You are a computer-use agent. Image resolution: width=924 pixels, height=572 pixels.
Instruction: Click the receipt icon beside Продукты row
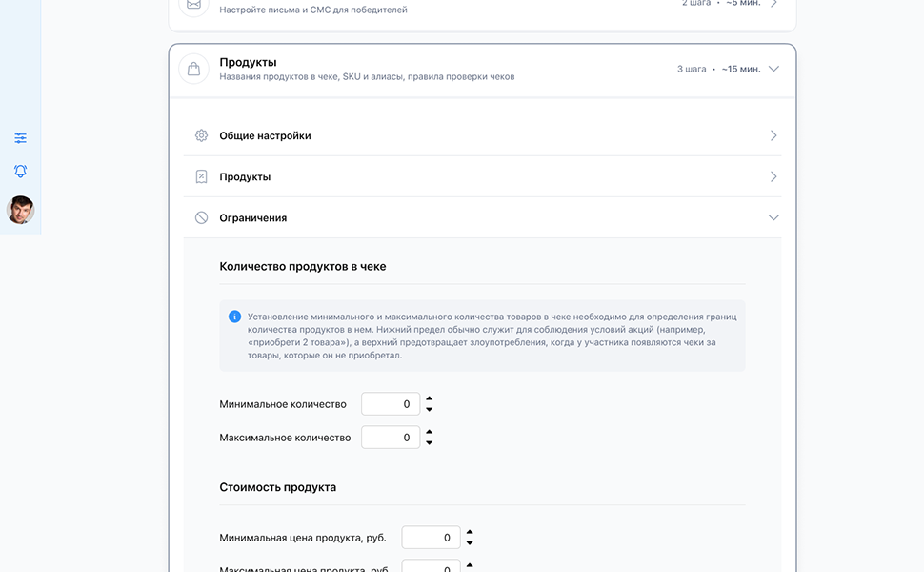(202, 177)
